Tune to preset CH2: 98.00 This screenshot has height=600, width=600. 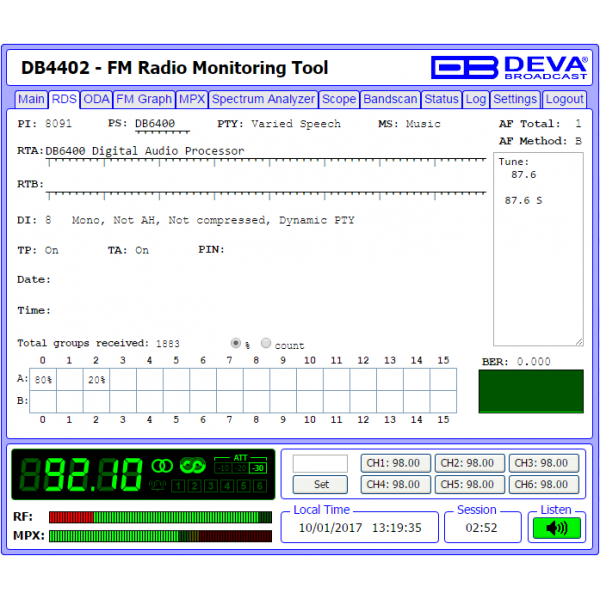click(x=470, y=463)
